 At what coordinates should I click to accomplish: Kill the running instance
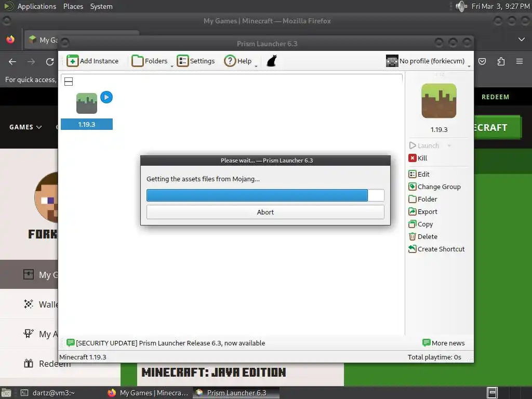click(x=418, y=158)
